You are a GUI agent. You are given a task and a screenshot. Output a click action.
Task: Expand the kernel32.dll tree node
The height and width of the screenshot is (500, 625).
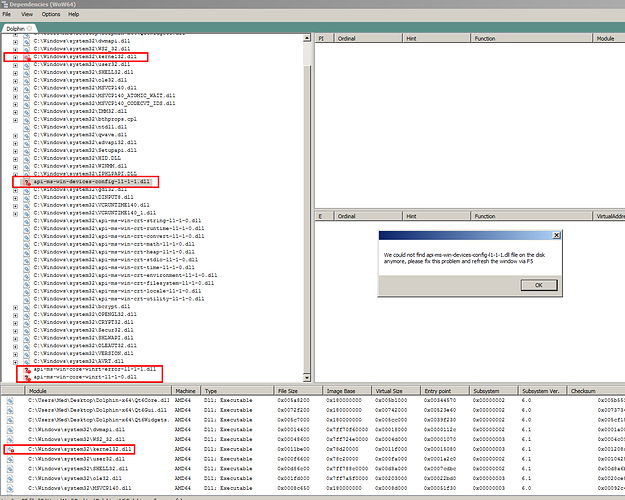[15, 58]
